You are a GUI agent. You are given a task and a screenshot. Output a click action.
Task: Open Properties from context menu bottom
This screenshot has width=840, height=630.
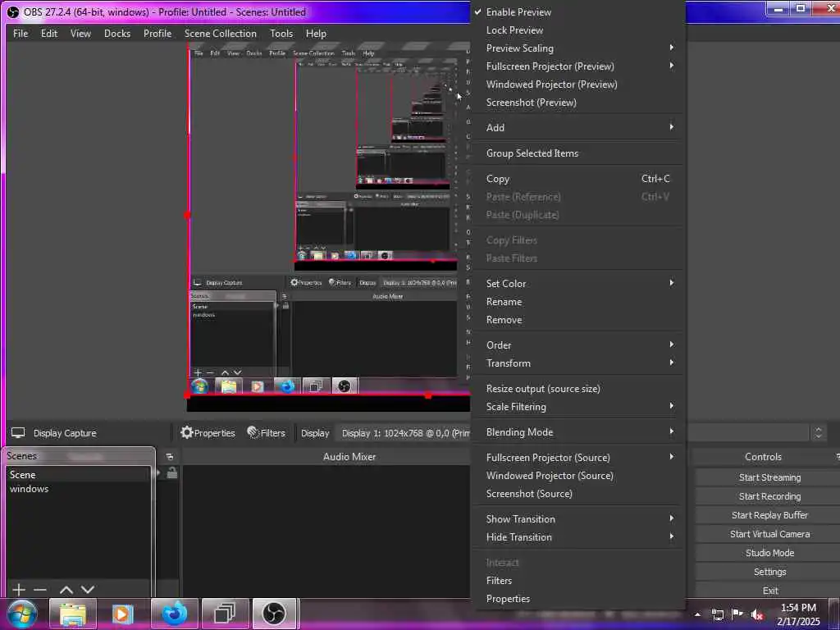pyautogui.click(x=577, y=599)
